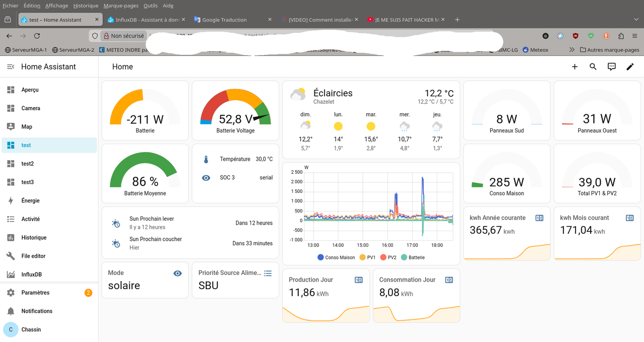This screenshot has width=644, height=342.
Task: Click the Historique chart icon
Action: tap(11, 238)
